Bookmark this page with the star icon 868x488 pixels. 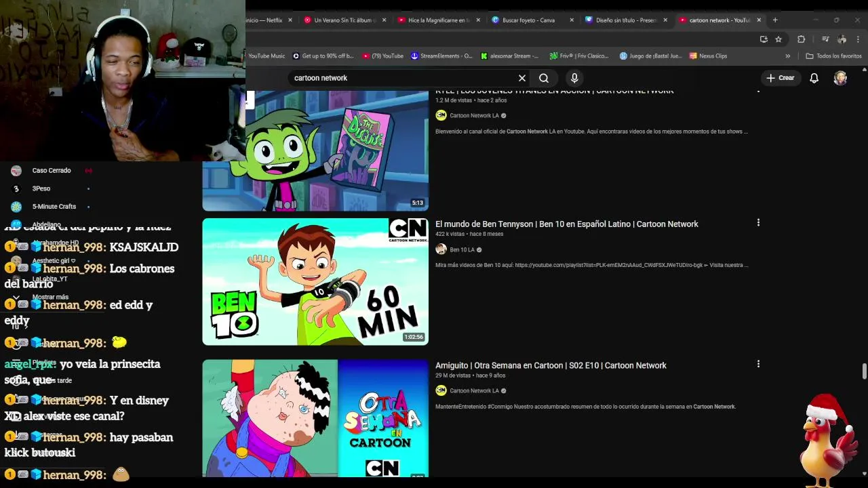click(x=778, y=39)
